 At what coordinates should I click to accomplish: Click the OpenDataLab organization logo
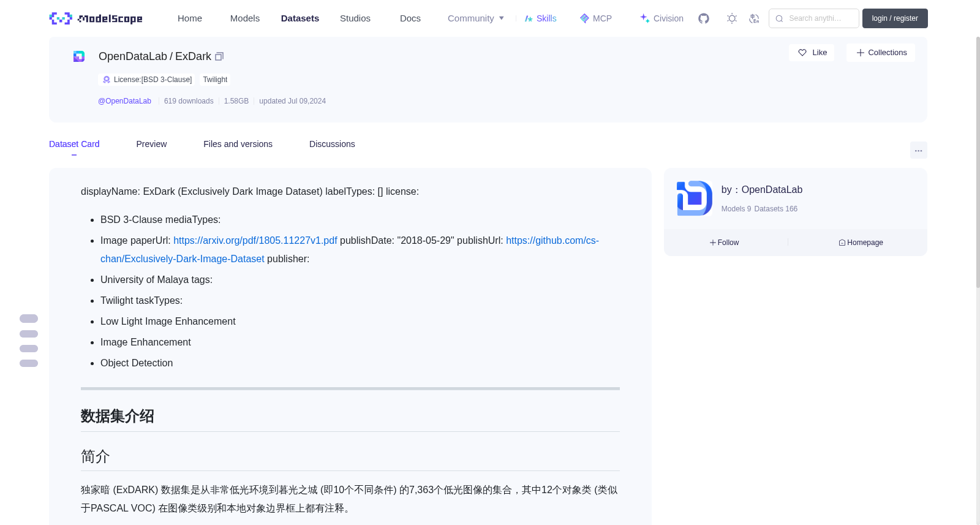[x=695, y=198]
